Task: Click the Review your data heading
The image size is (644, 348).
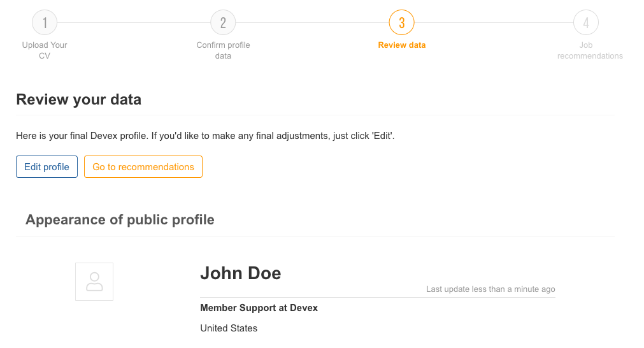Action: 78,100
